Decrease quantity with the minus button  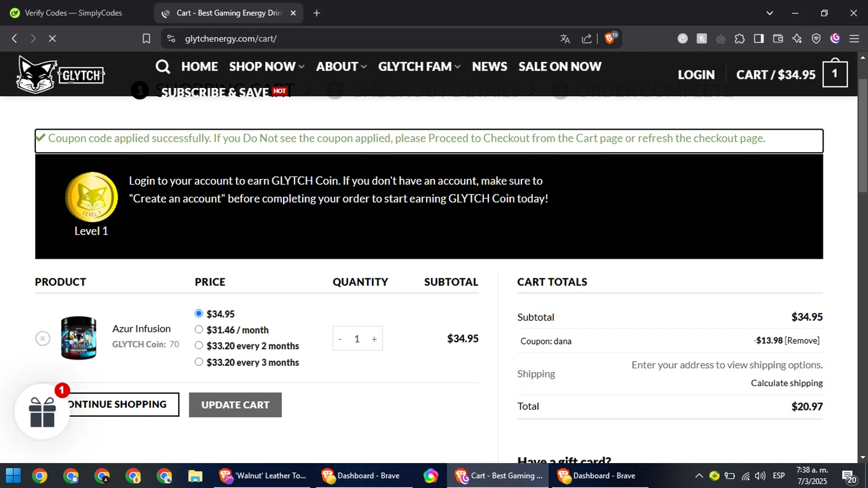click(340, 339)
